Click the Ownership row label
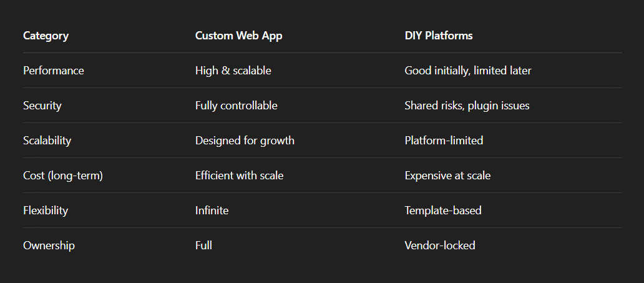This screenshot has width=644, height=283. point(49,246)
